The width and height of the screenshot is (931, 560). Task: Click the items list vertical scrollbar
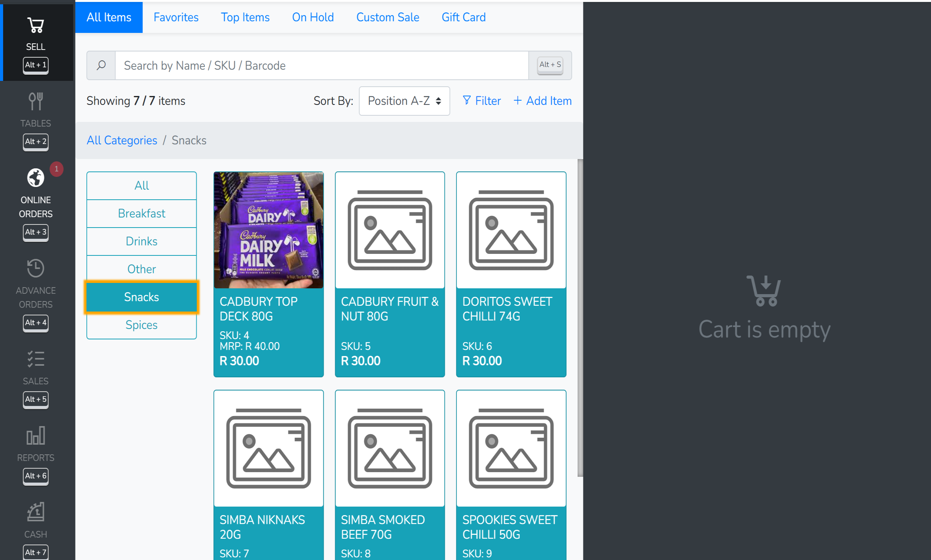click(580, 317)
